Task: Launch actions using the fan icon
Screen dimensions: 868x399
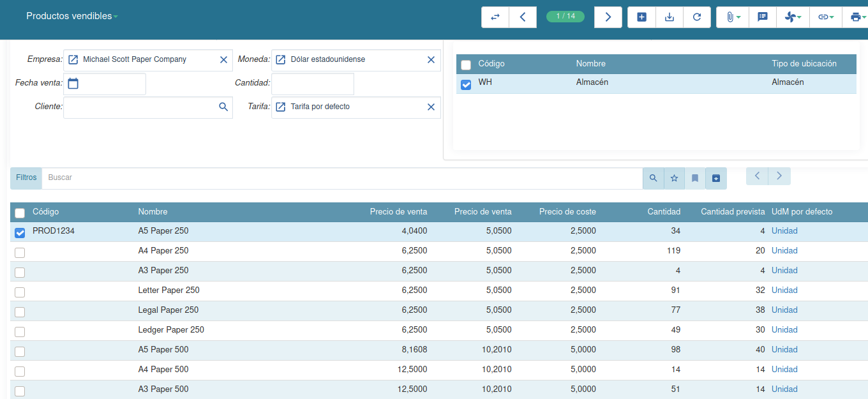Action: click(x=793, y=17)
